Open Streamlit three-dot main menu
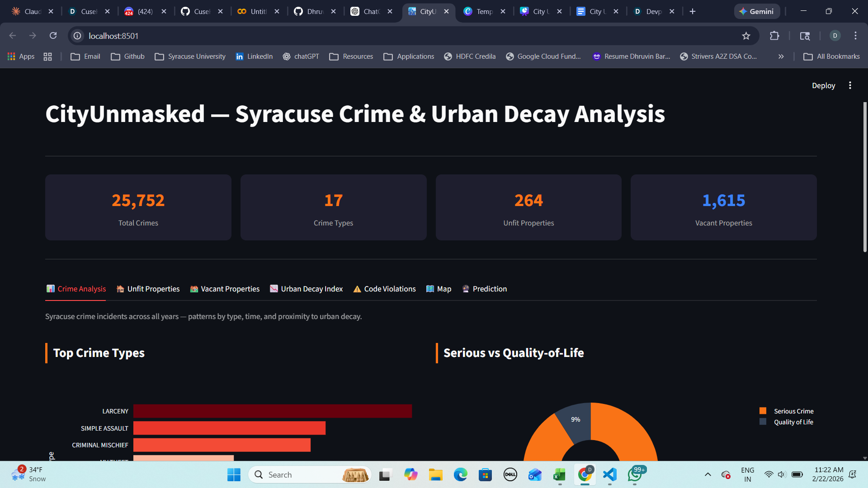 tap(850, 85)
